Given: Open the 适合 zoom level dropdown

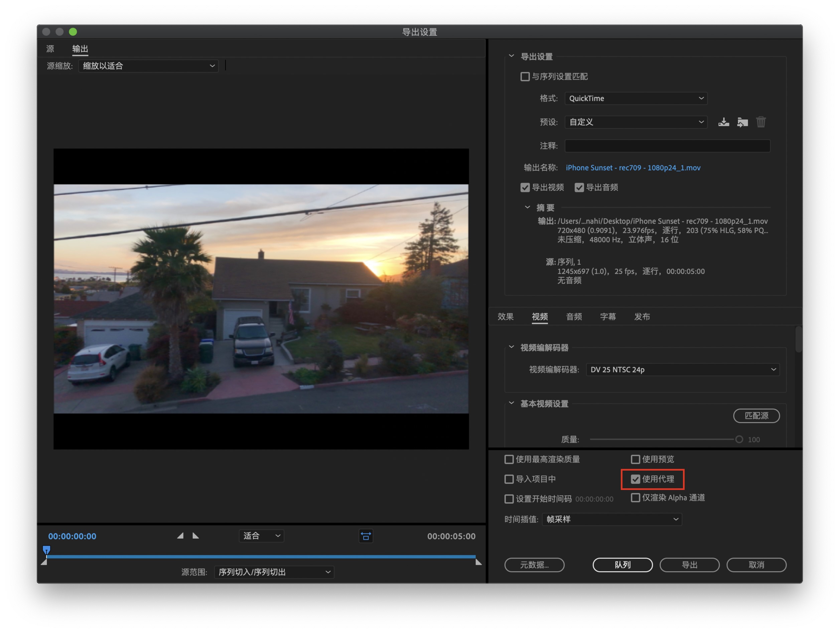Looking at the screenshot, I should pos(261,536).
